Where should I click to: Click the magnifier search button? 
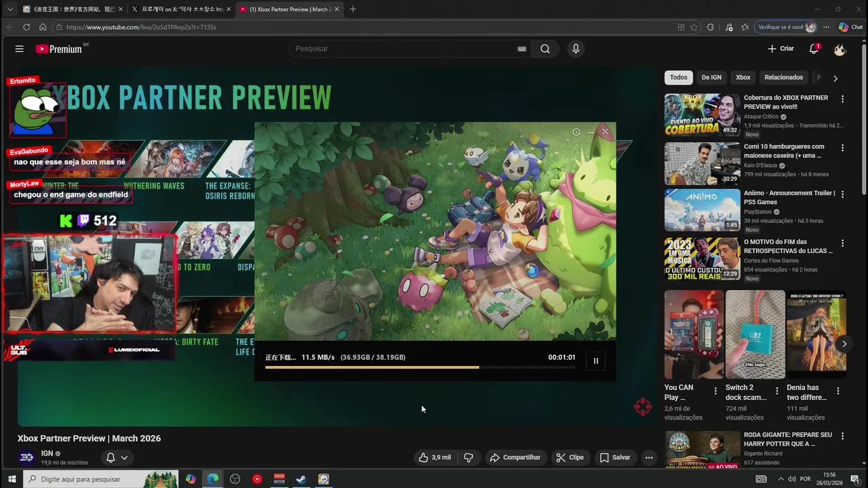[545, 49]
